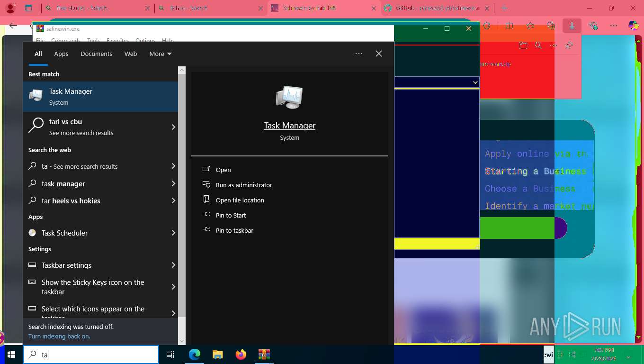Open Task View from the taskbar
The width and height of the screenshot is (644, 364).
(x=170, y=355)
